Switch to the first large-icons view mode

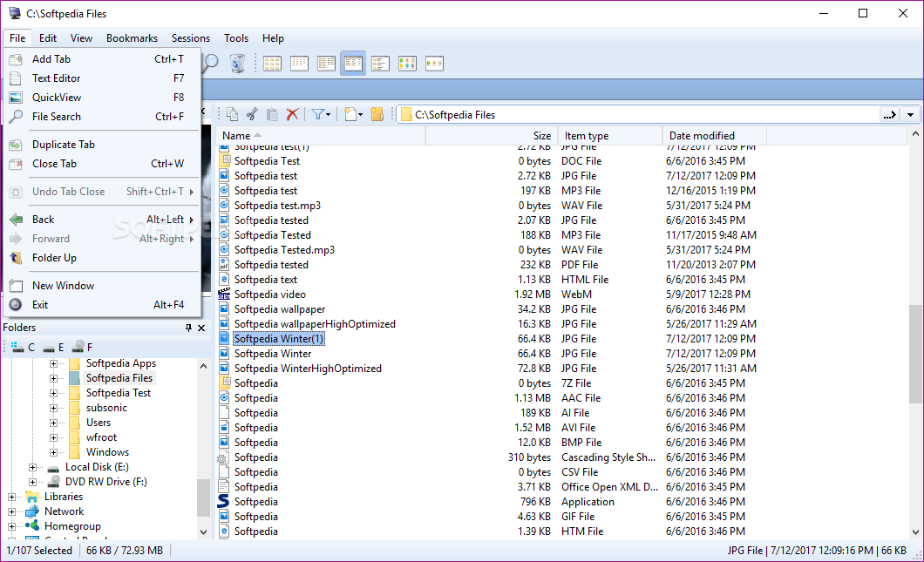click(x=272, y=63)
